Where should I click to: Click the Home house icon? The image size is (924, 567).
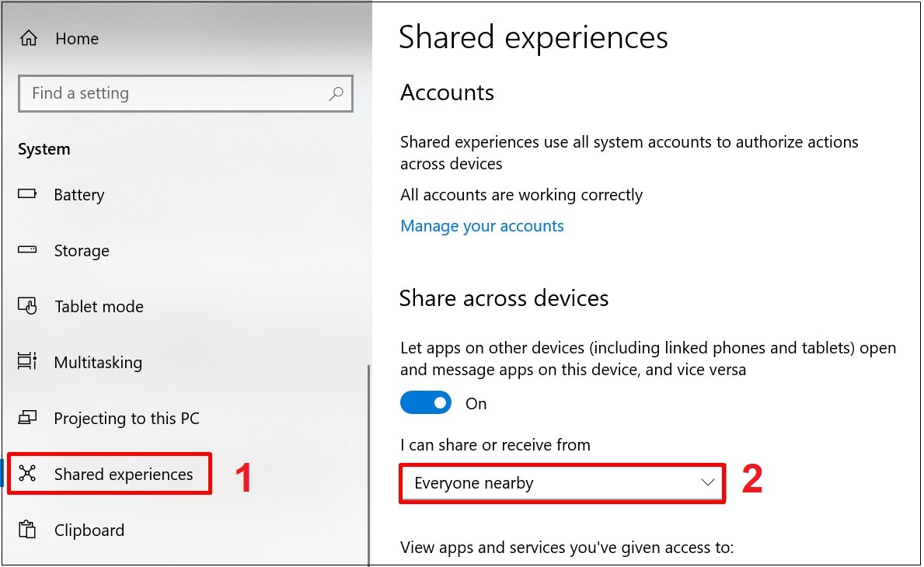[x=29, y=39]
